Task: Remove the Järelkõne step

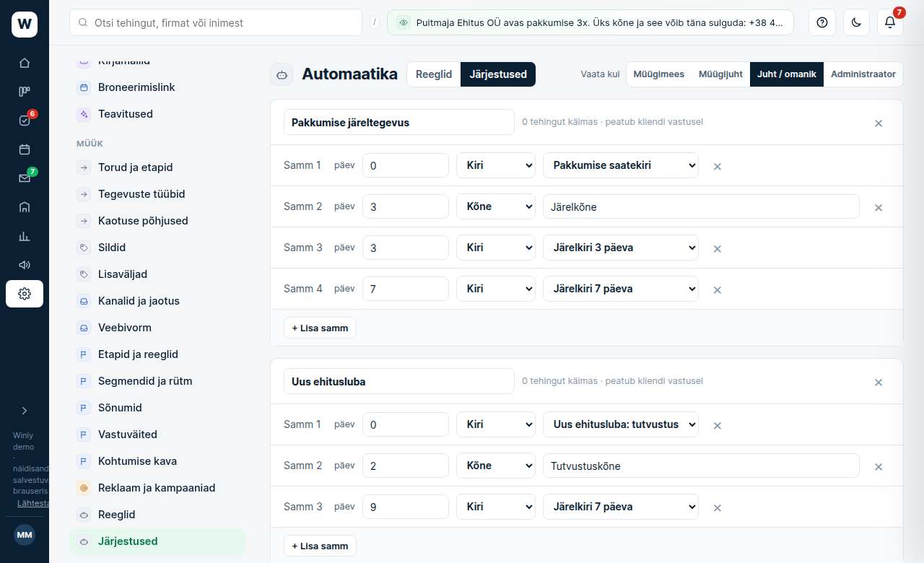Action: 879,207
